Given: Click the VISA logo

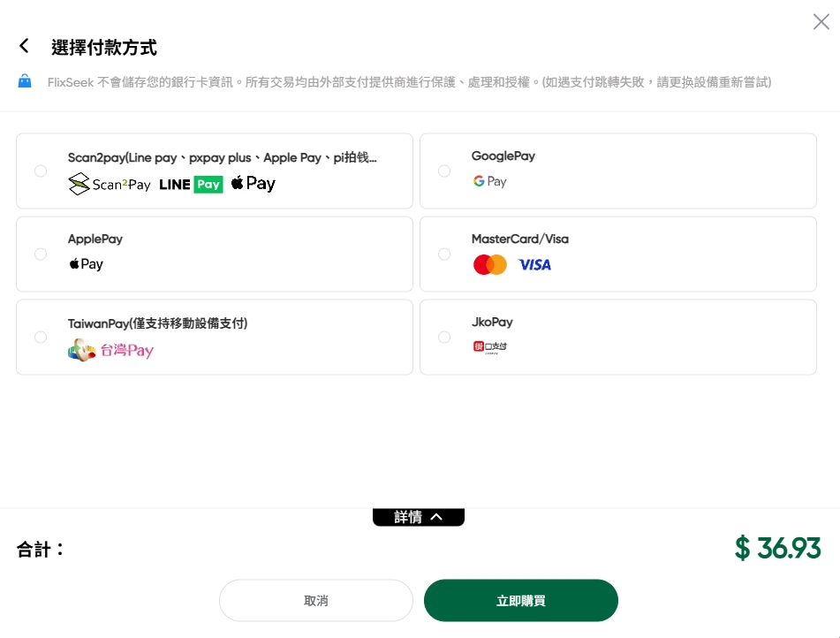Looking at the screenshot, I should [x=534, y=265].
